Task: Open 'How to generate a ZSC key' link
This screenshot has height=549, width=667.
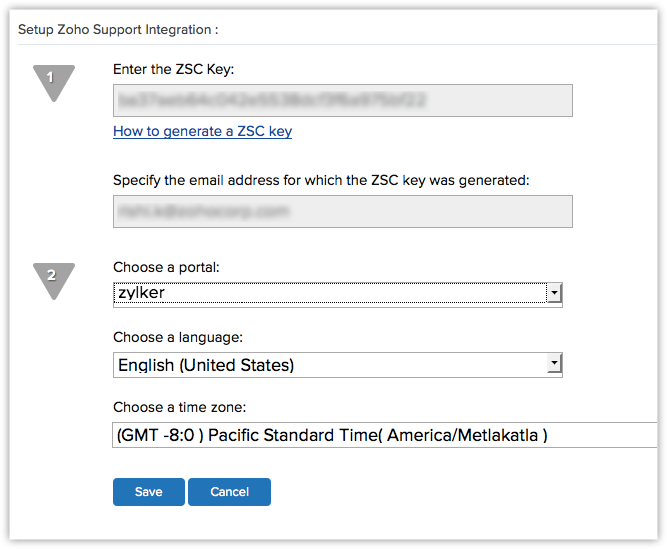Action: point(202,131)
